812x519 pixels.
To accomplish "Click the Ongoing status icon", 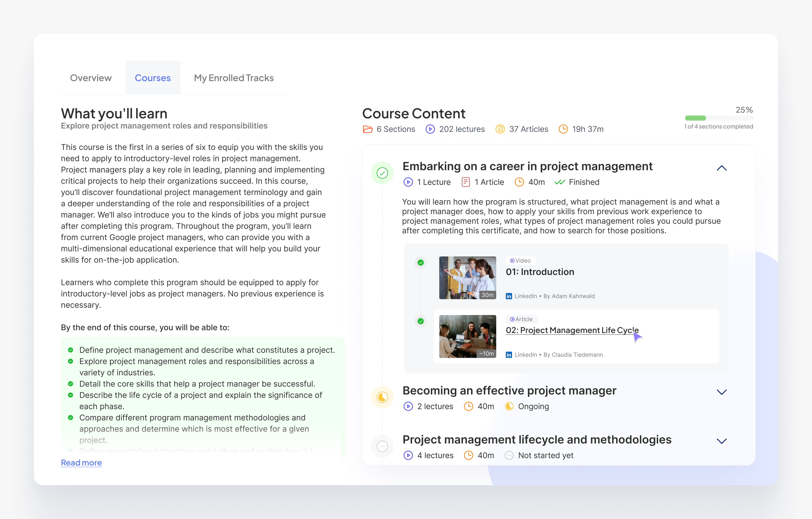I will coord(509,406).
